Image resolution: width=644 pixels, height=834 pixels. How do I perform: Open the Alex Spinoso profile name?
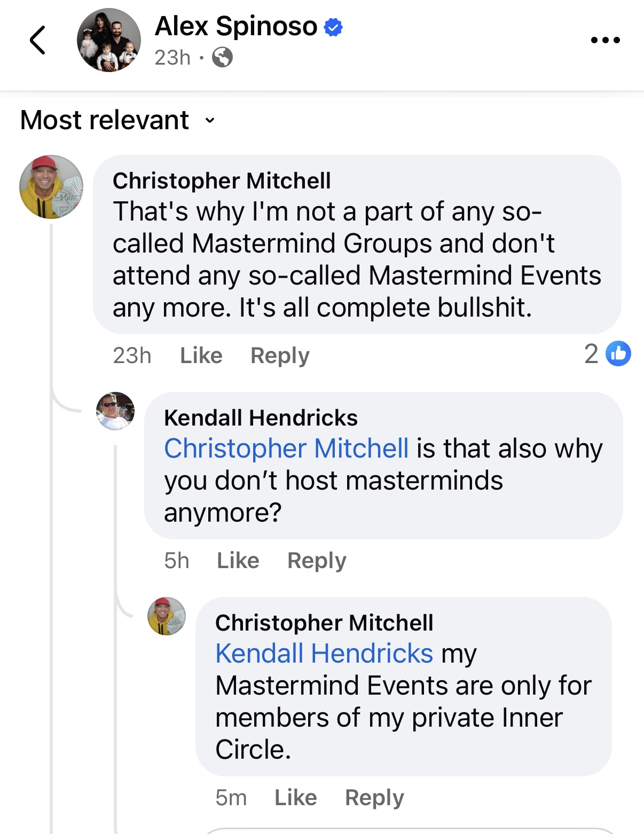click(236, 26)
